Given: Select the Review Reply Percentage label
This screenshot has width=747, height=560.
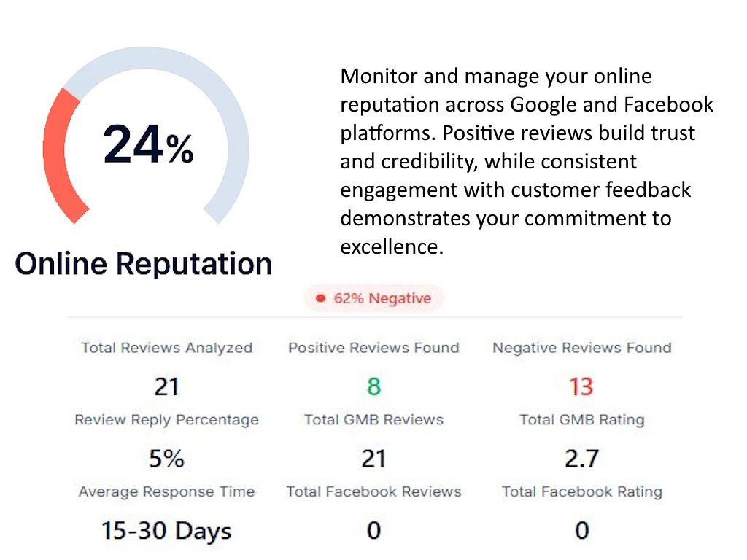Looking at the screenshot, I should pyautogui.click(x=167, y=420).
